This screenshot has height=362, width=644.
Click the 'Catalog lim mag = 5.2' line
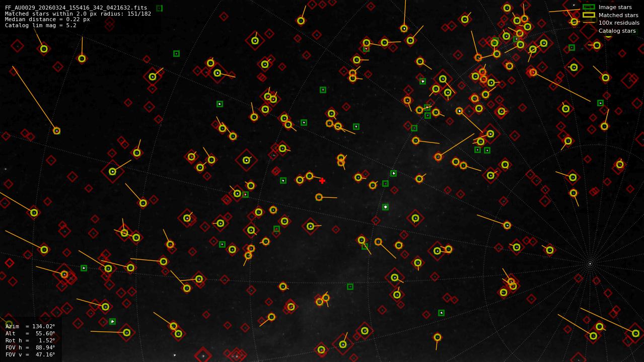[x=41, y=25]
